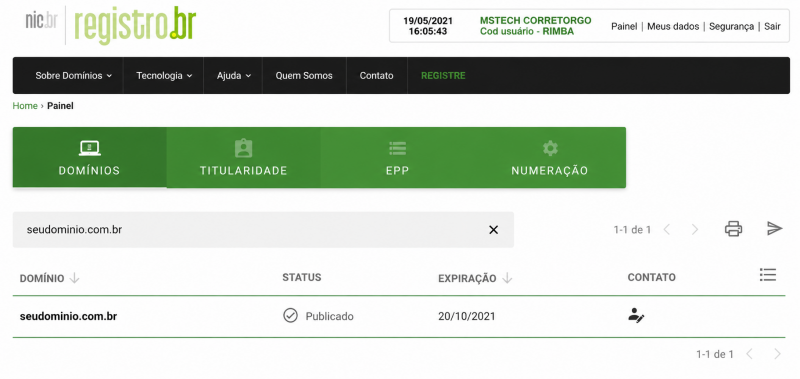Click the nic.br logo
The height and width of the screenshot is (379, 800).
click(x=41, y=21)
